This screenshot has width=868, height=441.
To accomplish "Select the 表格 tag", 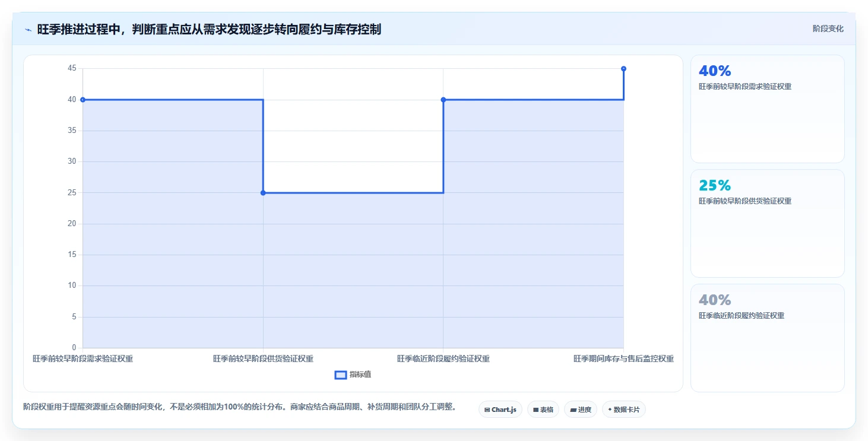I will pyautogui.click(x=543, y=410).
